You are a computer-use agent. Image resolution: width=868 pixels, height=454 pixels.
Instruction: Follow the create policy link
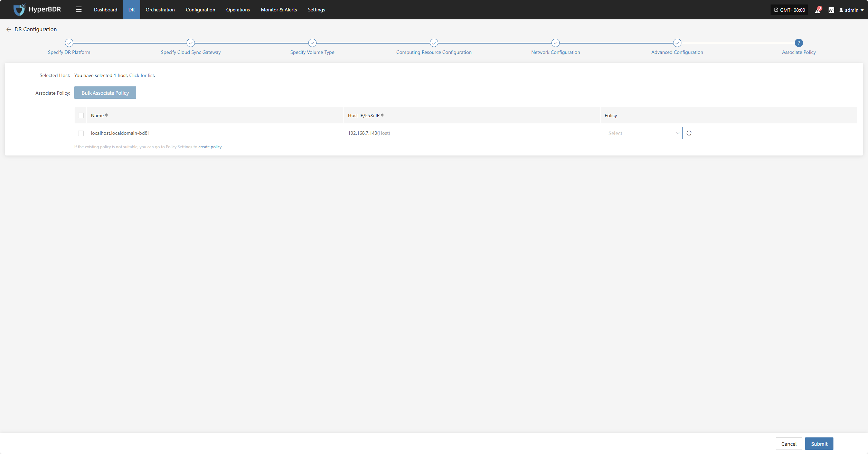(x=210, y=147)
